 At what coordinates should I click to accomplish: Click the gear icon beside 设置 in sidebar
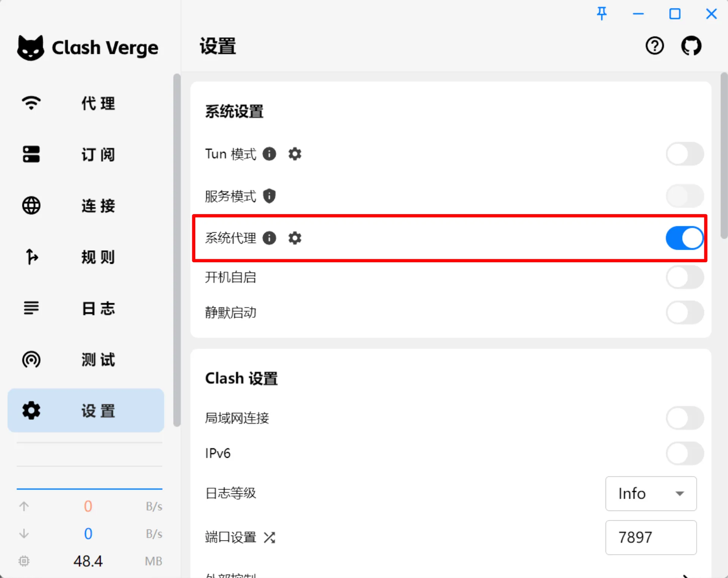[31, 410]
